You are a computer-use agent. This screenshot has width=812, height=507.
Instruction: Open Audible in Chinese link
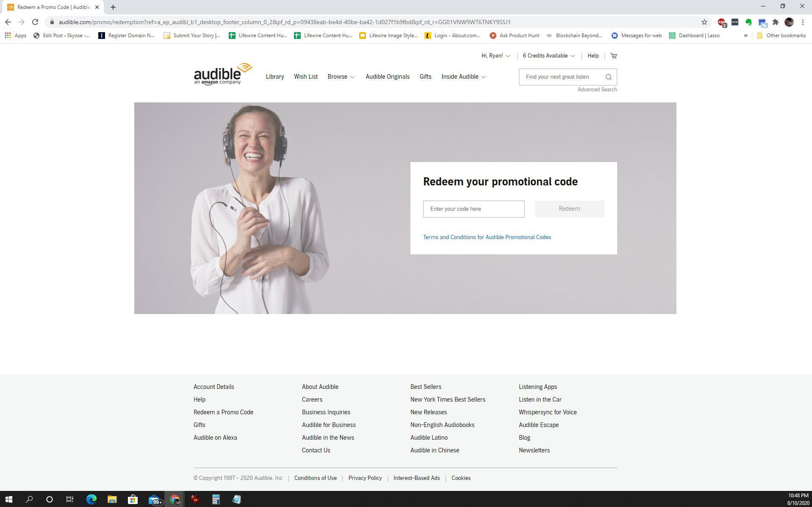coord(435,450)
